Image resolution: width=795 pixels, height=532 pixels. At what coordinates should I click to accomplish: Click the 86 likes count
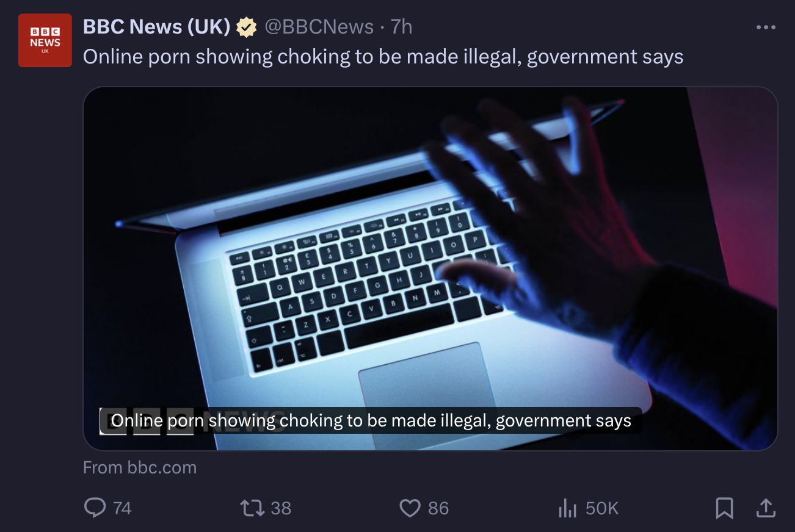pyautogui.click(x=438, y=508)
